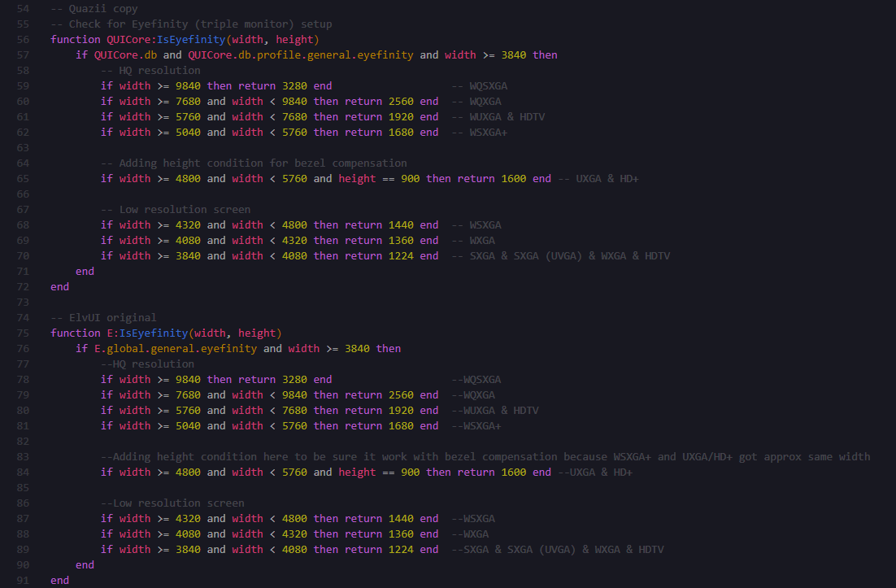
Task: Click value 1920 on line 80
Action: click(x=401, y=410)
